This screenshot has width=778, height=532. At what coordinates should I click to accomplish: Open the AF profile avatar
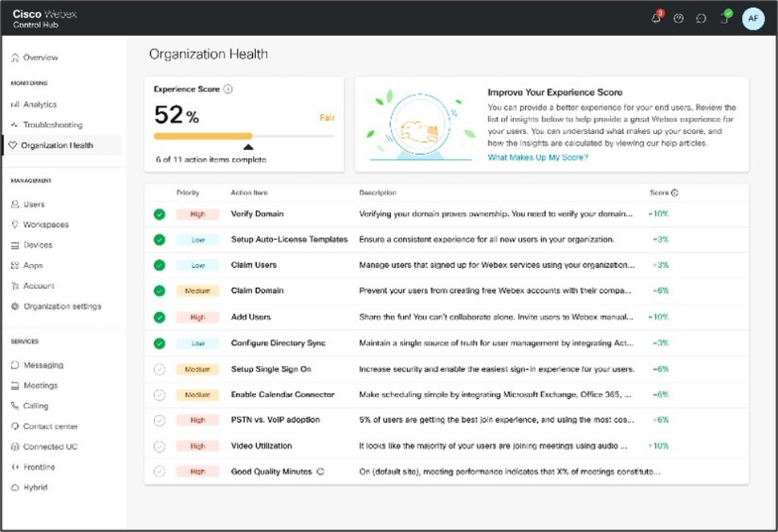(x=753, y=18)
